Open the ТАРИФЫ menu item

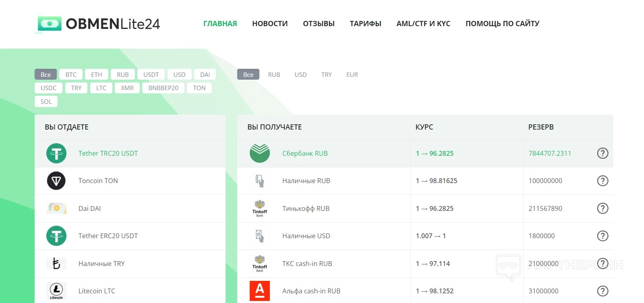tap(365, 24)
